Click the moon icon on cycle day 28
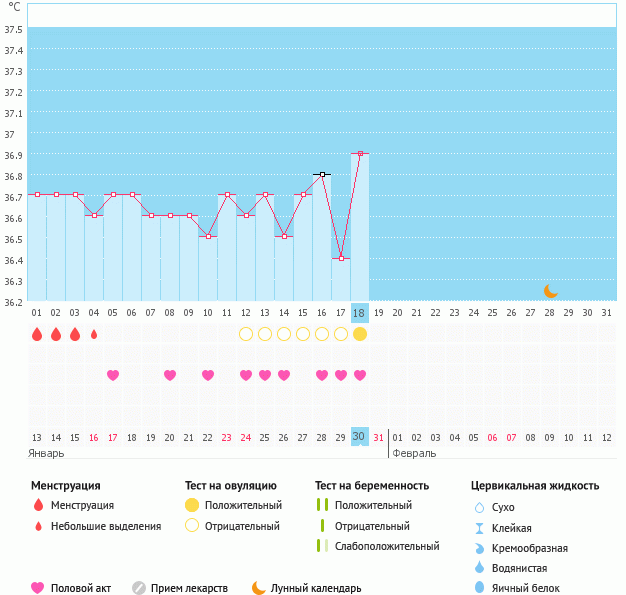 coord(550,290)
